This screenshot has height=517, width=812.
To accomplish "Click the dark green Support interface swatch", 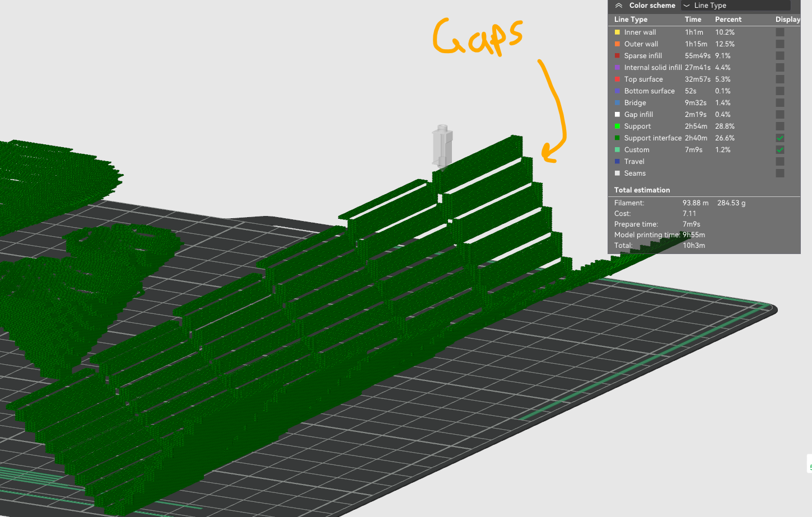I will (617, 138).
